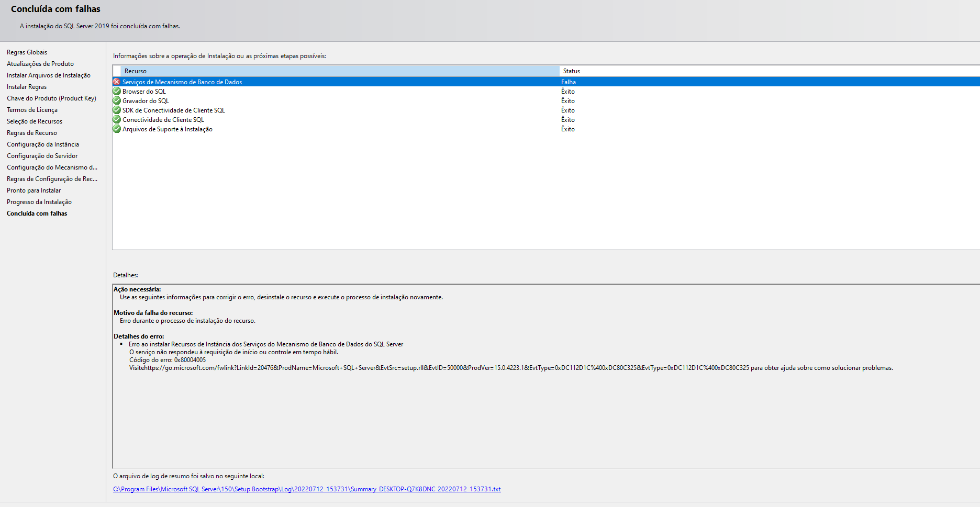Select the bold Concluída com falhas step
Screen dimensions: 980x507
coord(37,213)
